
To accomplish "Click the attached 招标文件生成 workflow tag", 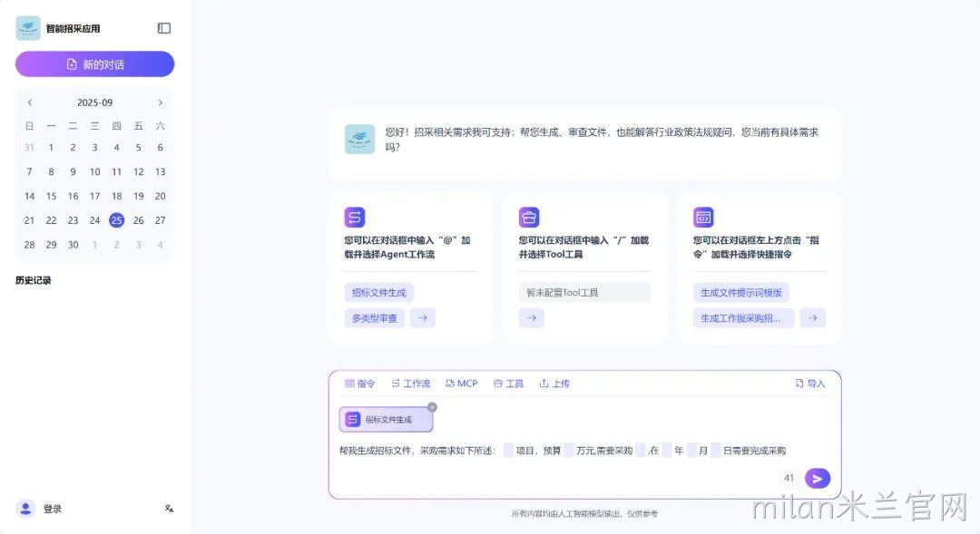I will tap(386, 420).
